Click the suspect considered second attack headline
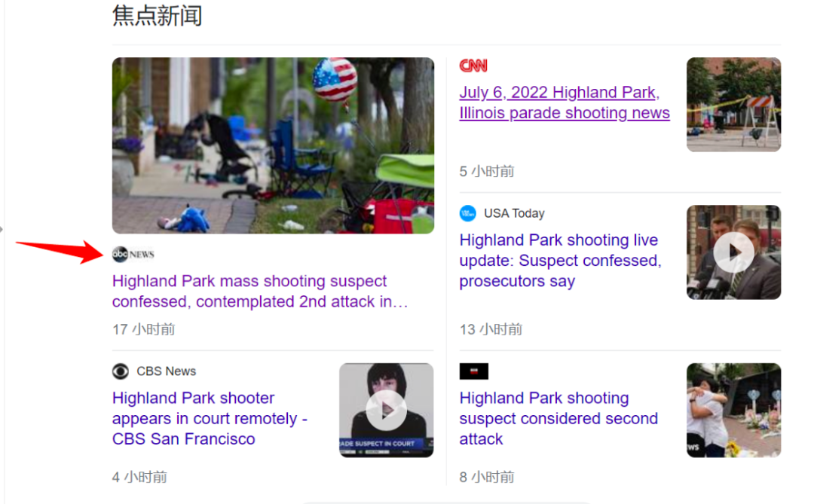This screenshot has height=504, width=814. [558, 418]
